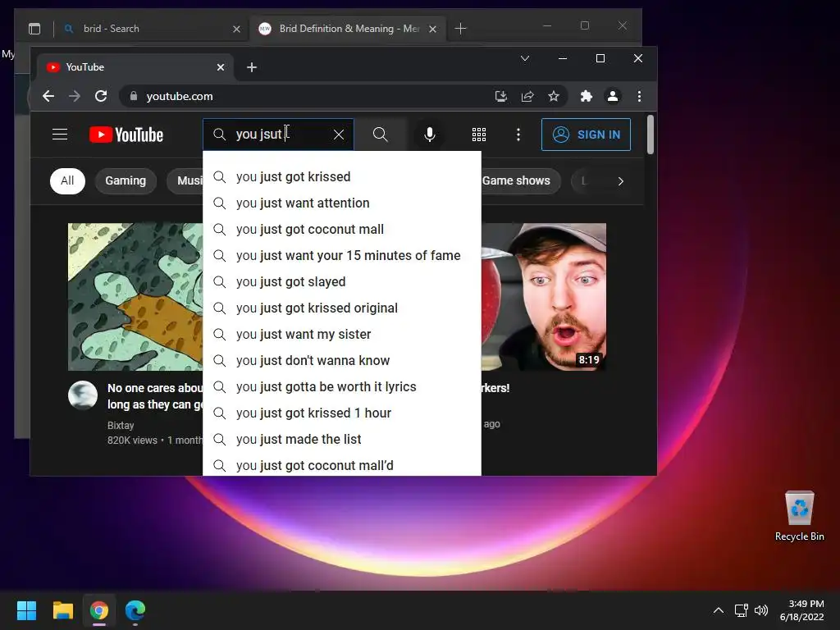Open YouTube settings three-dot menu
The width and height of the screenshot is (840, 630).
tap(518, 135)
